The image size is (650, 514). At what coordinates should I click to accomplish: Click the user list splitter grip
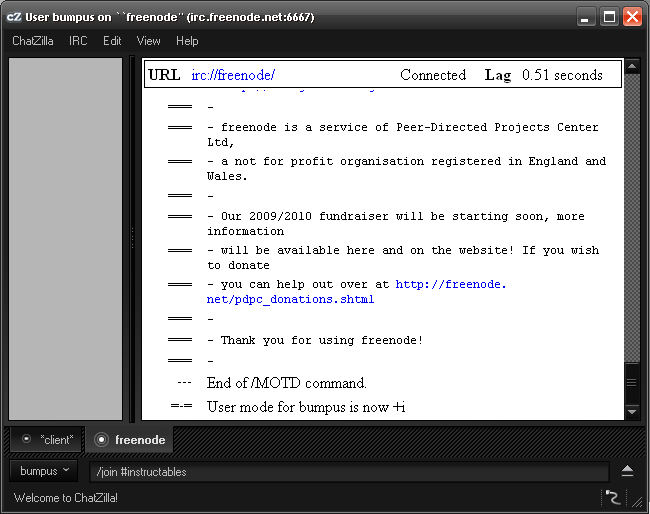click(132, 238)
